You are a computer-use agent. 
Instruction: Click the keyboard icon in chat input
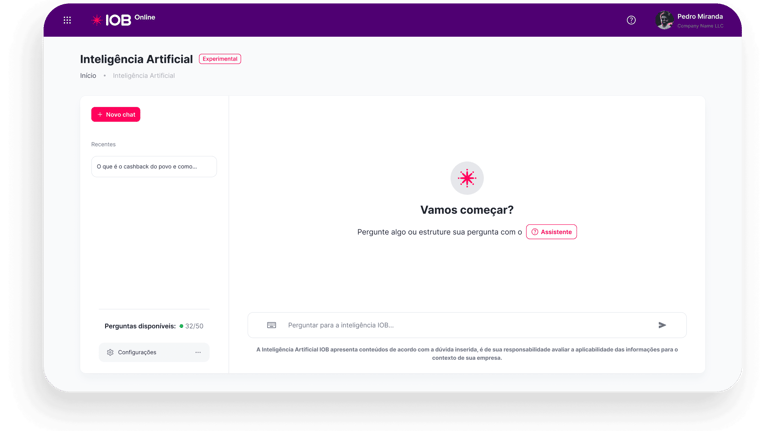(271, 325)
